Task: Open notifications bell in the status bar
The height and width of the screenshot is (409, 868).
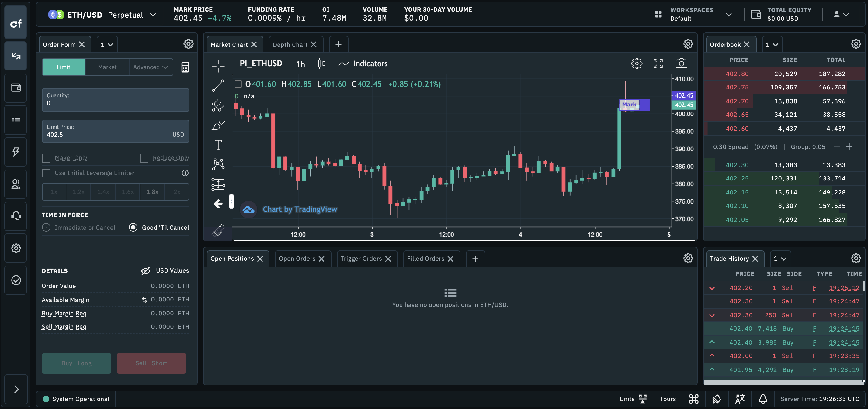Action: (x=763, y=399)
